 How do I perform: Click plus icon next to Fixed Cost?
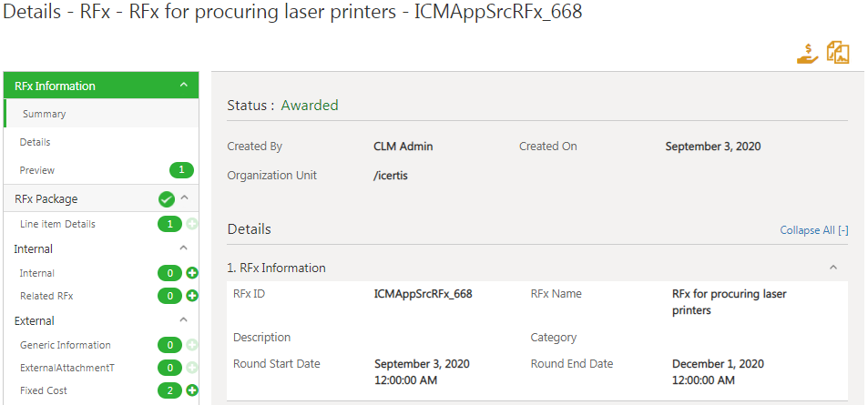click(x=192, y=390)
